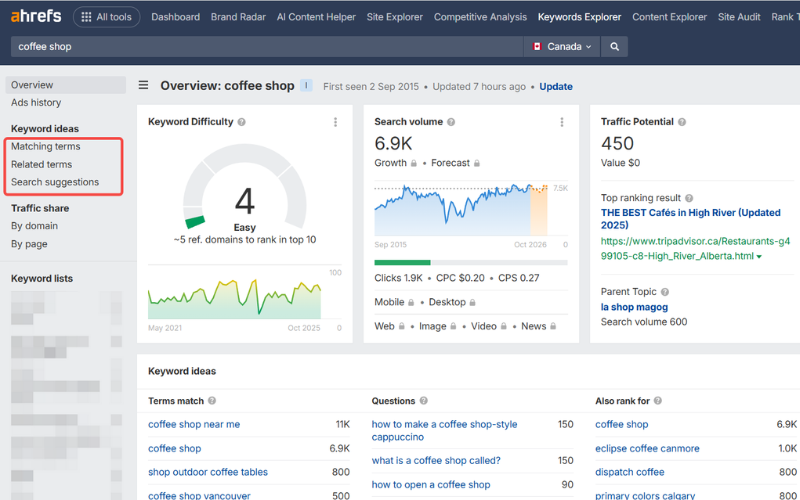Viewport: 800px width, 500px height.
Task: Click the keyword search input field
Action: click(x=265, y=46)
